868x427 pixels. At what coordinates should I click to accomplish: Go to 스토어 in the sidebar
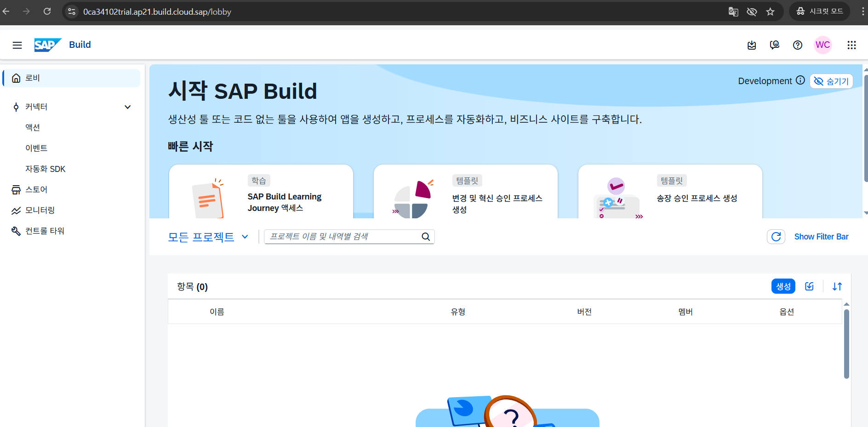point(36,189)
